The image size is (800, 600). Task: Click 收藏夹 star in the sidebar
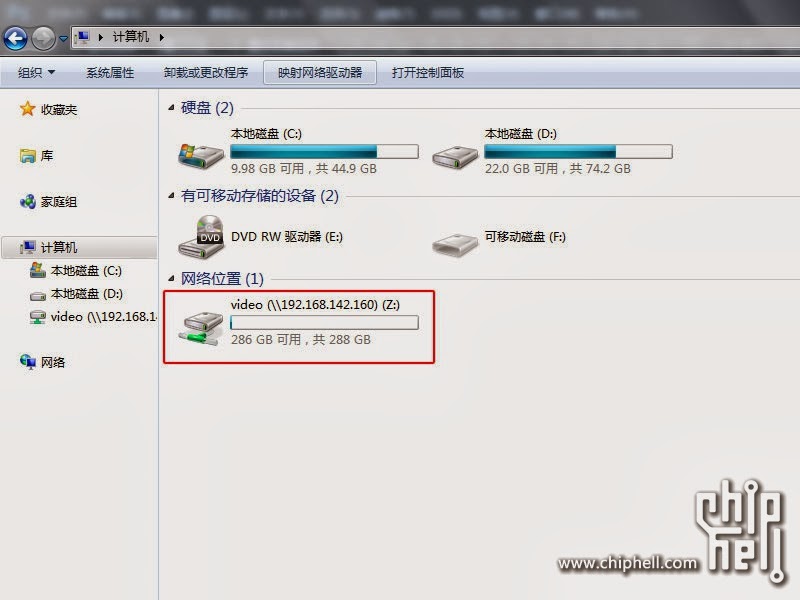(28, 109)
